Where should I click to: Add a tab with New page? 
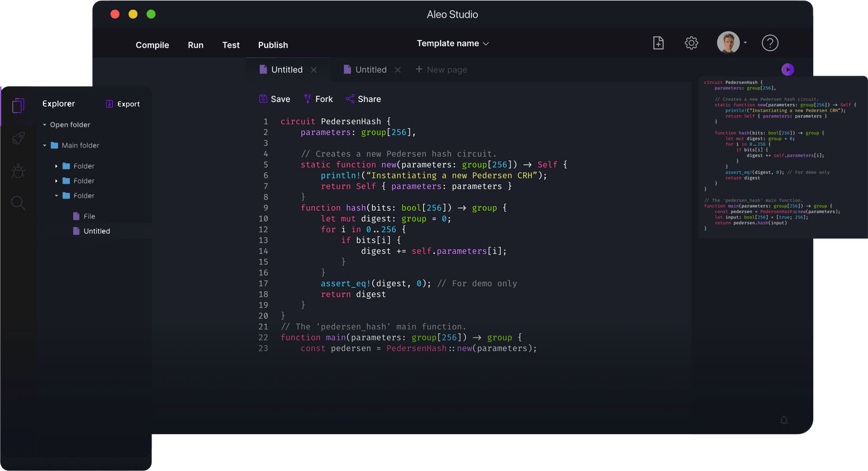pyautogui.click(x=441, y=70)
